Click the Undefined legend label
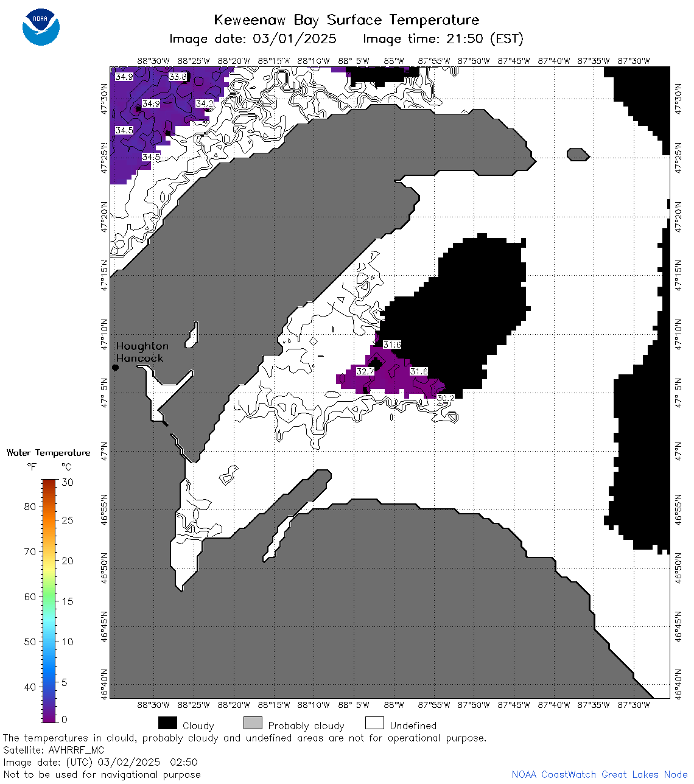Image resolution: width=694 pixels, height=784 pixels. [413, 726]
